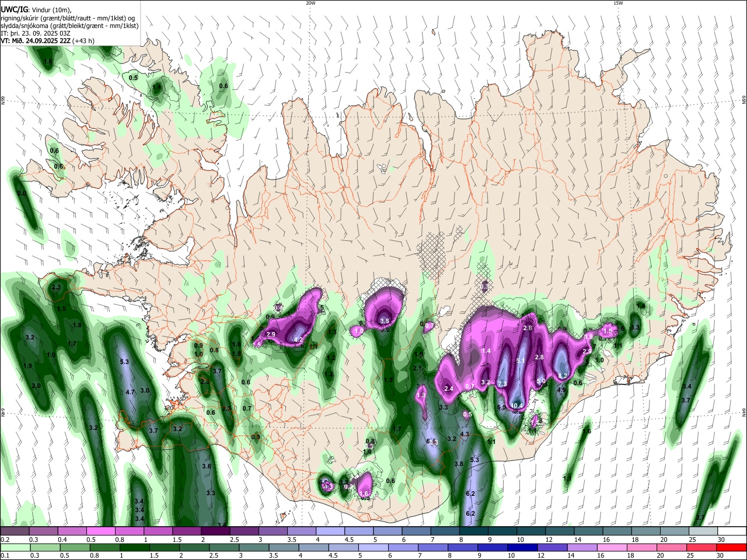Select the 'VT: Mið. 24.09.2025 22Z' valid time
The width and height of the screenshot is (747, 560).
(x=36, y=41)
